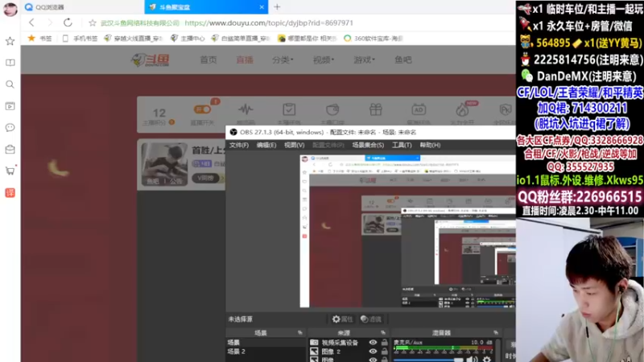Close the 斗鱼聚宝盆 browser tab

[x=262, y=7]
